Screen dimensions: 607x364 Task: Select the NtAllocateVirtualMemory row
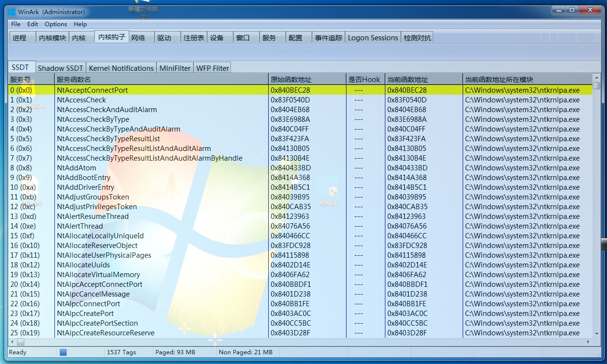(300, 274)
